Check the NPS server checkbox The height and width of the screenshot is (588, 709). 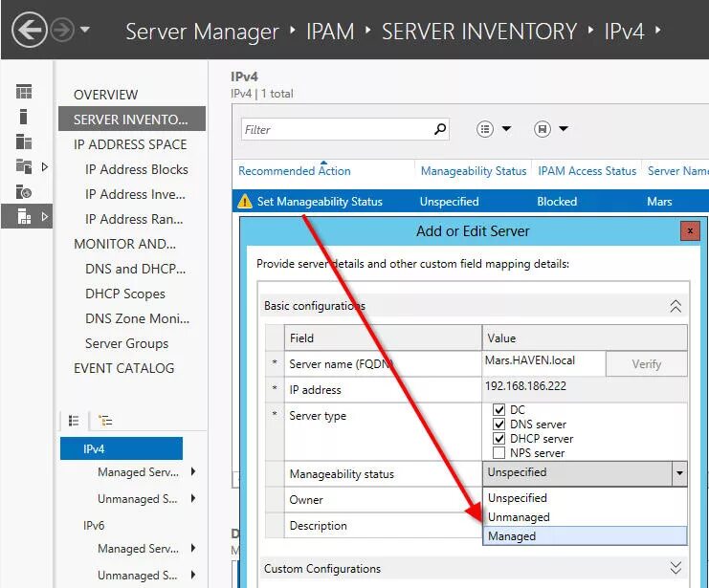tap(499, 453)
